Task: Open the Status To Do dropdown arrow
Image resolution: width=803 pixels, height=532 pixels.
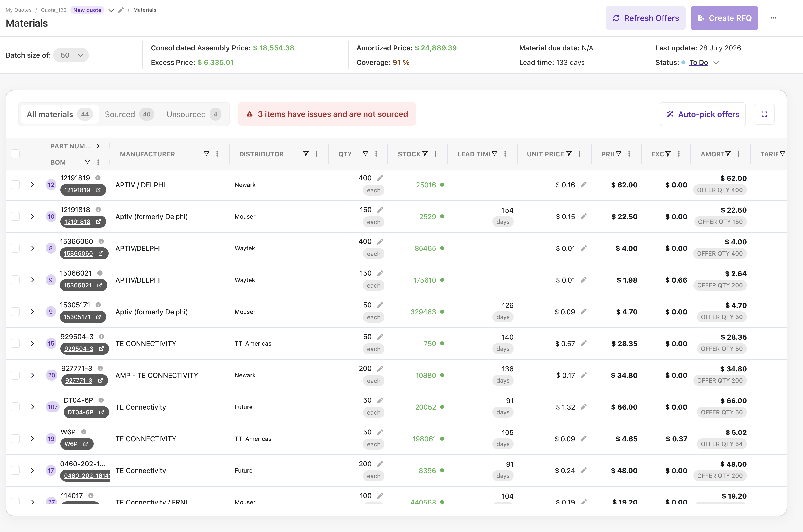Action: click(x=716, y=63)
